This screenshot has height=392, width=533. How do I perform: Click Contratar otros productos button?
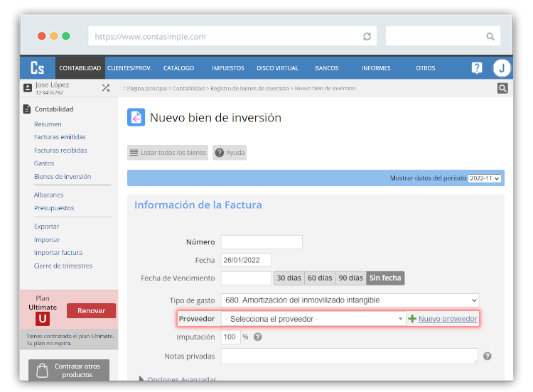click(69, 370)
